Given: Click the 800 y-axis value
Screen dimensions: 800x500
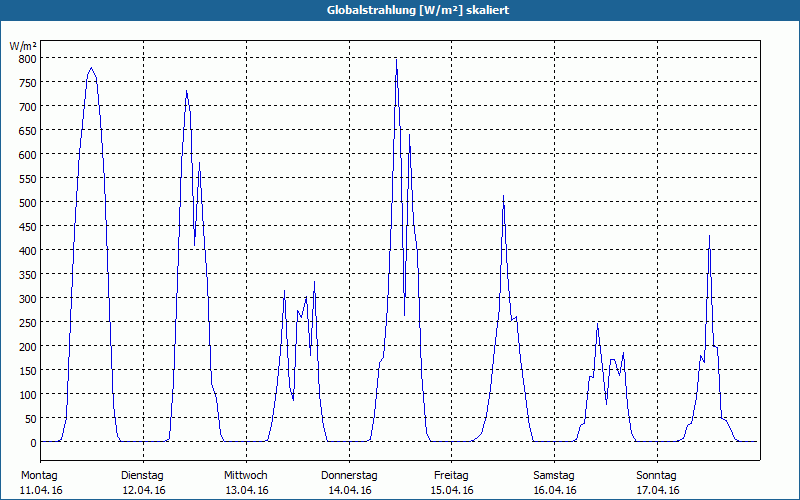Looking at the screenshot, I should point(27,59).
